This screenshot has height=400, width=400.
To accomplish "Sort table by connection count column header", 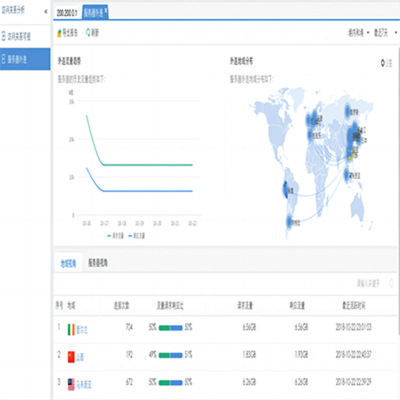I will tap(121, 305).
